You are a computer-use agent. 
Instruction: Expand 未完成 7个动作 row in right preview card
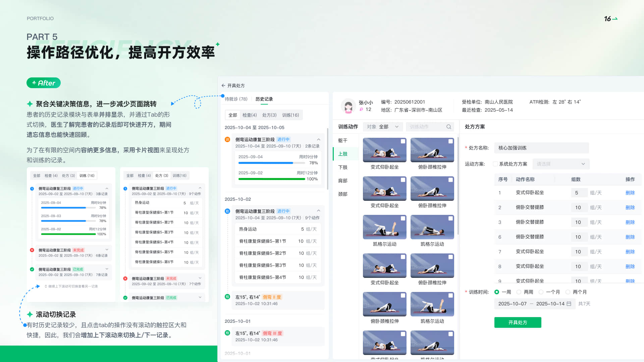(x=200, y=278)
